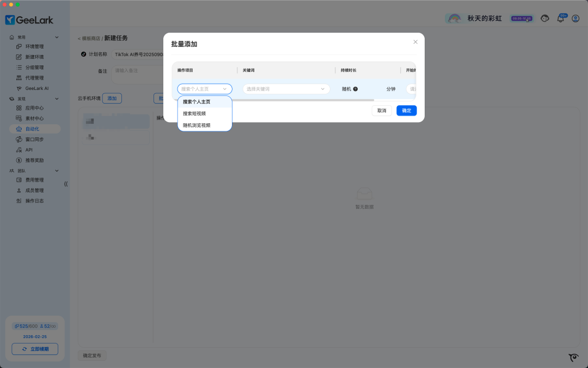The height and width of the screenshot is (368, 588).
Task: Open the user account avatar icon
Action: pyautogui.click(x=575, y=19)
